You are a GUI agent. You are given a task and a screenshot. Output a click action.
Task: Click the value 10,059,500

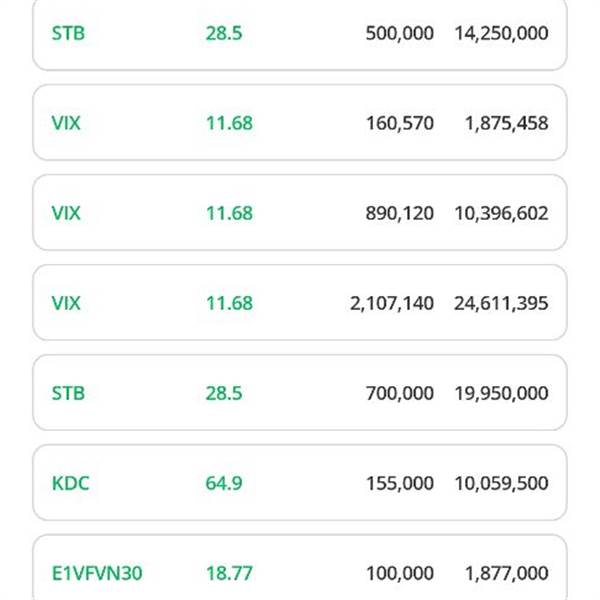point(501,483)
